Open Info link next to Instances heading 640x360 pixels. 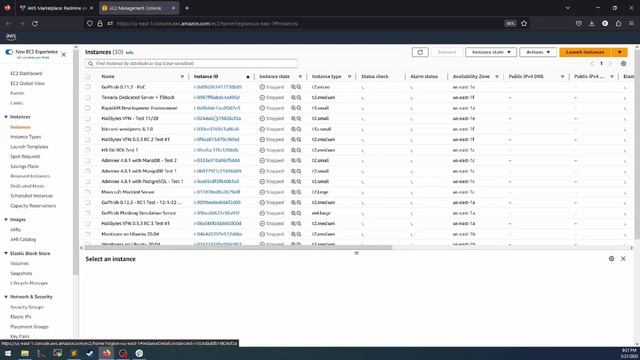[129, 53]
